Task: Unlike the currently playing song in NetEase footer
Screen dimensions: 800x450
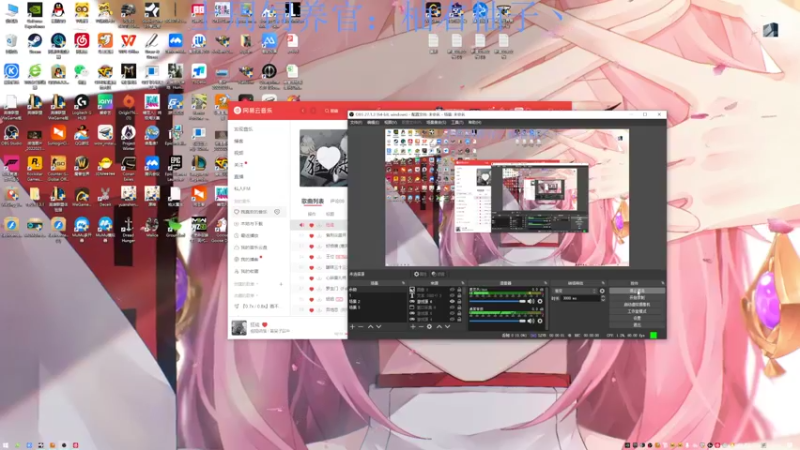Action: tap(264, 324)
